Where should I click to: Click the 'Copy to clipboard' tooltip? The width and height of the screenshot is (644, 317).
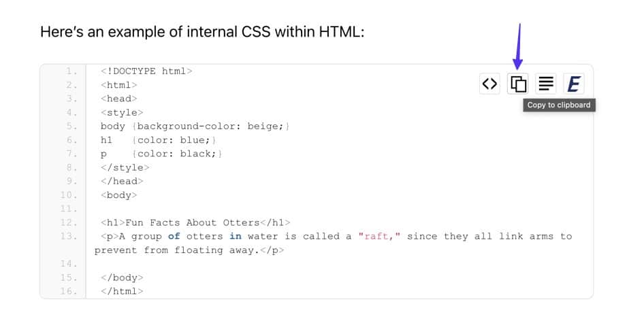(x=558, y=105)
